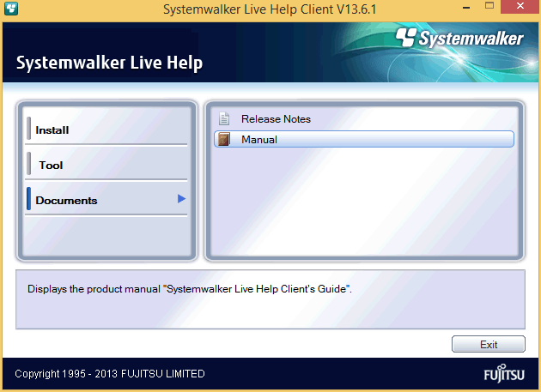This screenshot has width=541, height=392.
Task: Open the Release Notes entry
Action: point(364,119)
